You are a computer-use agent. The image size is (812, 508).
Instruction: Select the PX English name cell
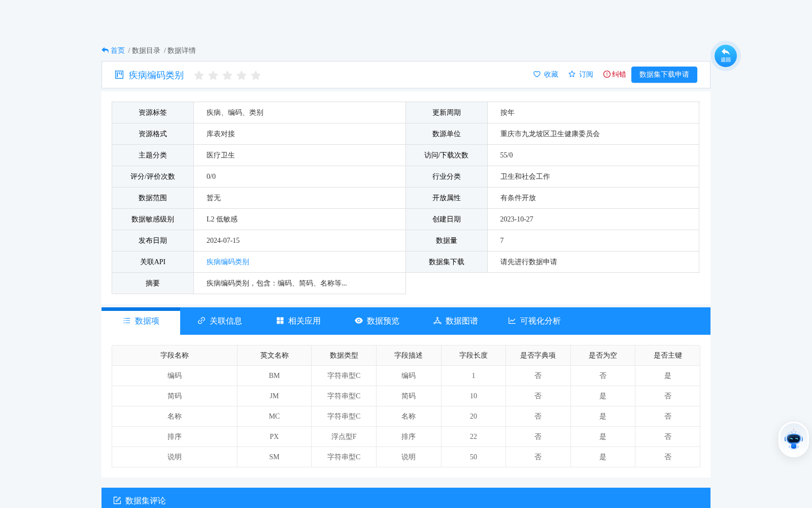pos(275,436)
